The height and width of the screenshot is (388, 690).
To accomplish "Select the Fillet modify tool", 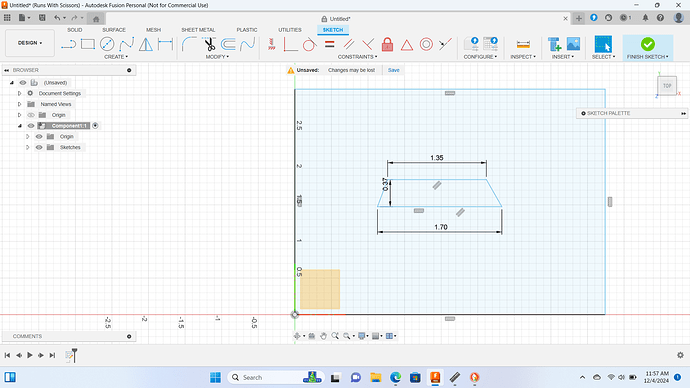I will [189, 44].
